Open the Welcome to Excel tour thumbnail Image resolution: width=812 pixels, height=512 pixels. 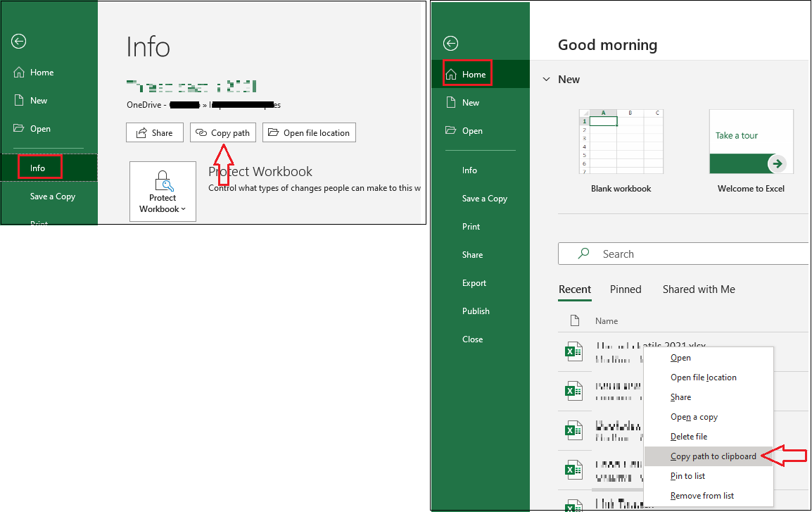pyautogui.click(x=751, y=142)
